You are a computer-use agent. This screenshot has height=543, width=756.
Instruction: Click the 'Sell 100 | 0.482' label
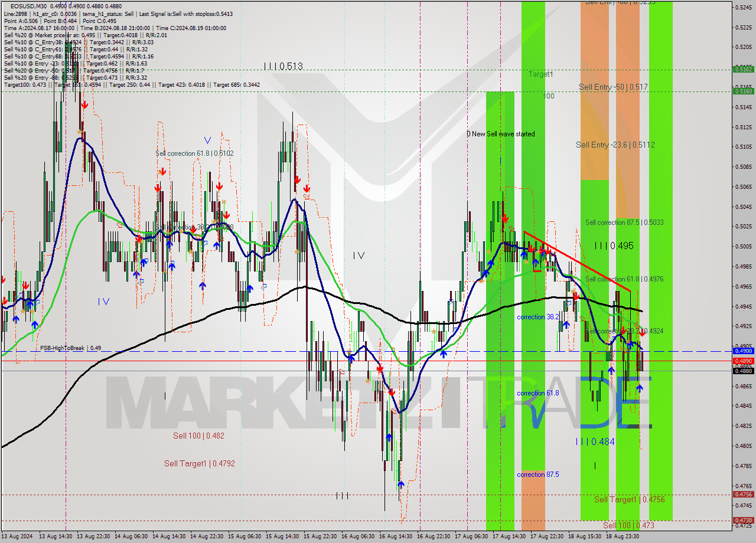198,436
